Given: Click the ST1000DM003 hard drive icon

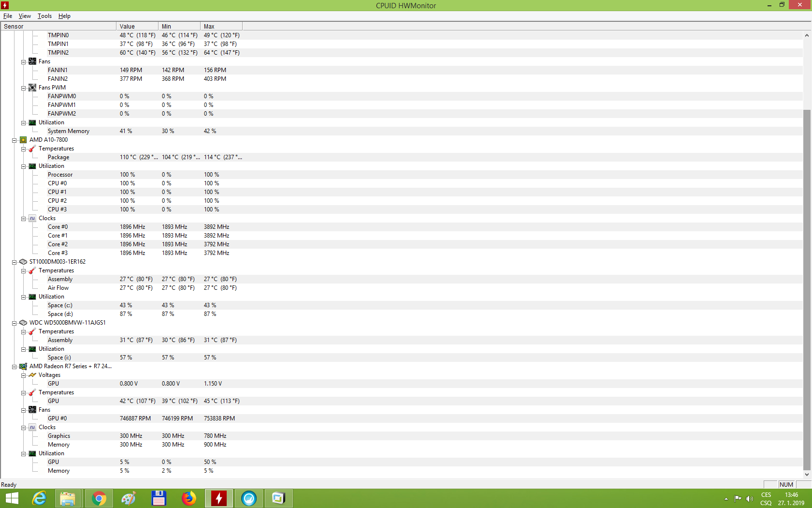Looking at the screenshot, I should (x=23, y=262).
